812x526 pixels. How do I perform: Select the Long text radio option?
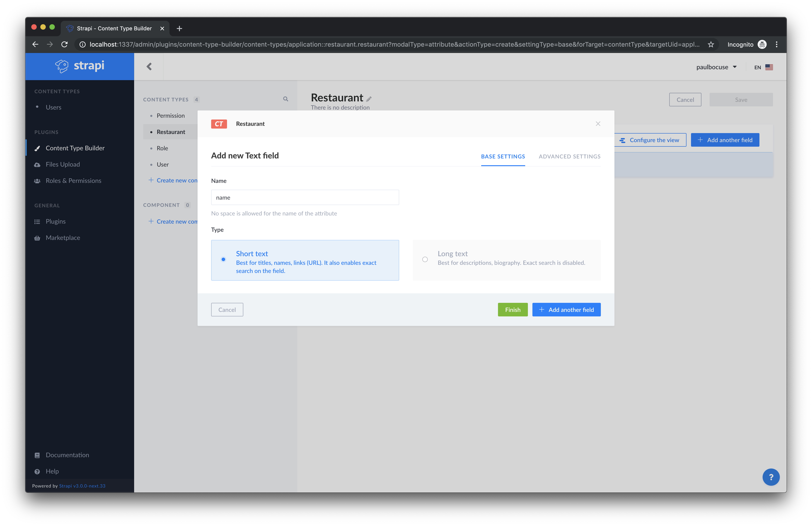point(425,259)
